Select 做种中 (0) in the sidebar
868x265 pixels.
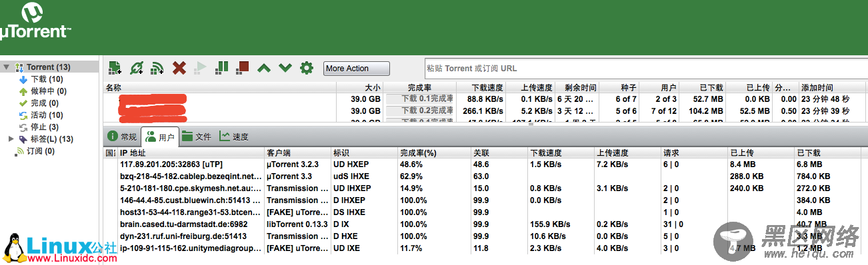click(48, 91)
